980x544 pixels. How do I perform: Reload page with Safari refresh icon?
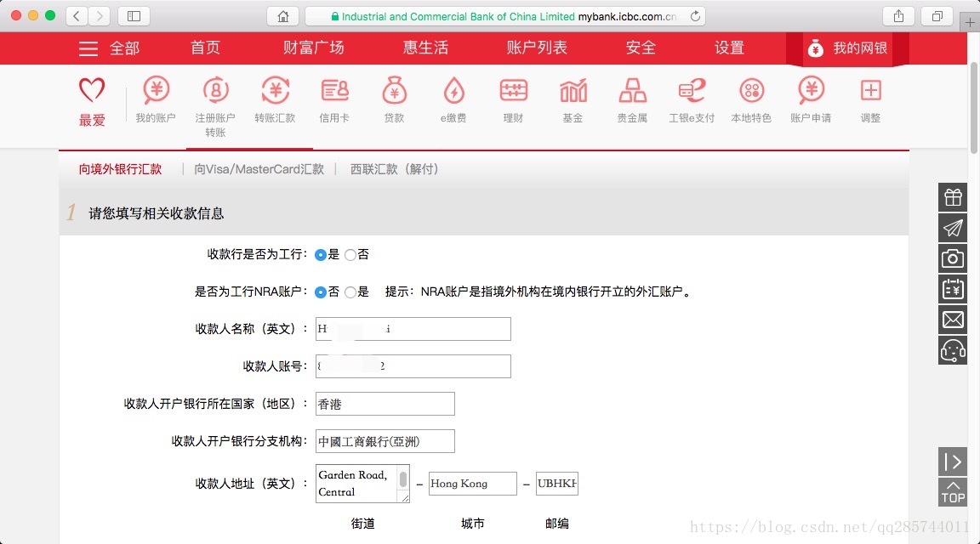tap(695, 16)
